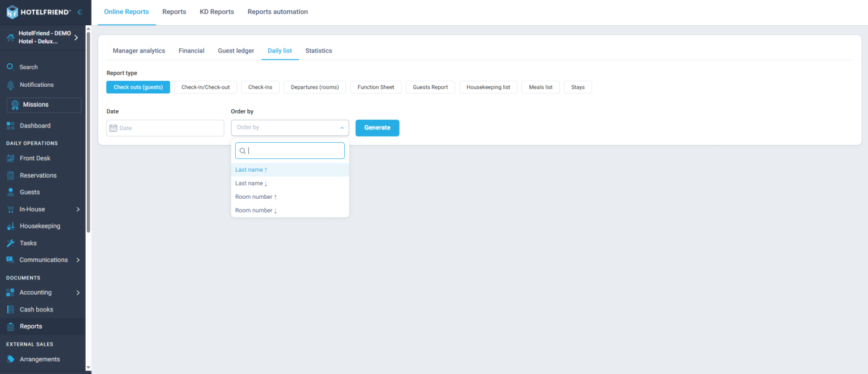
Task: Click the Arrangements tag icon
Action: [10, 360]
